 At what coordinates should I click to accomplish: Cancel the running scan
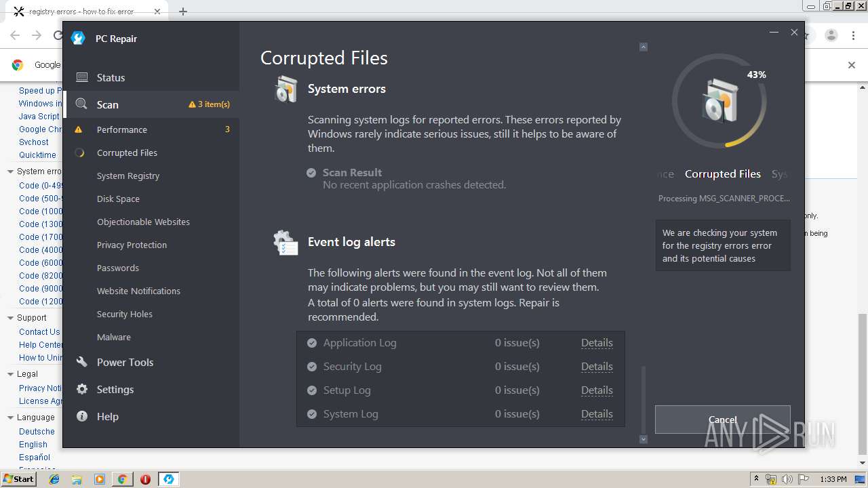(722, 420)
